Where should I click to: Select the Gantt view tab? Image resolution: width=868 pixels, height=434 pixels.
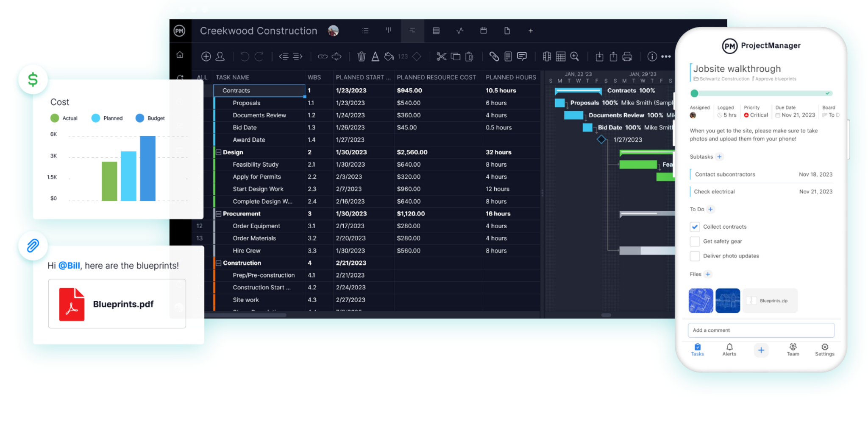[412, 31]
